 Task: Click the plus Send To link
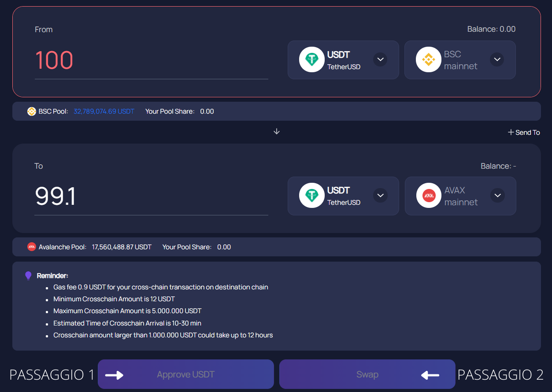point(524,133)
